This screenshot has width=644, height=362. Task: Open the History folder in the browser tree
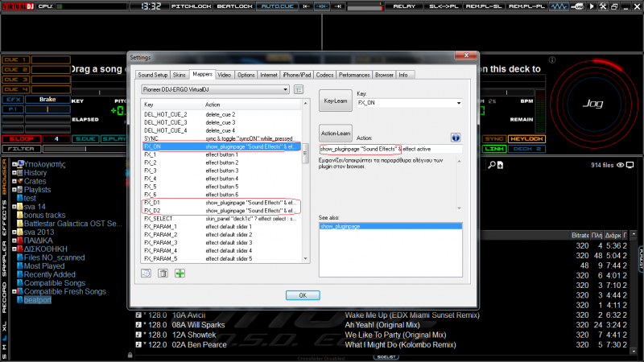click(35, 172)
